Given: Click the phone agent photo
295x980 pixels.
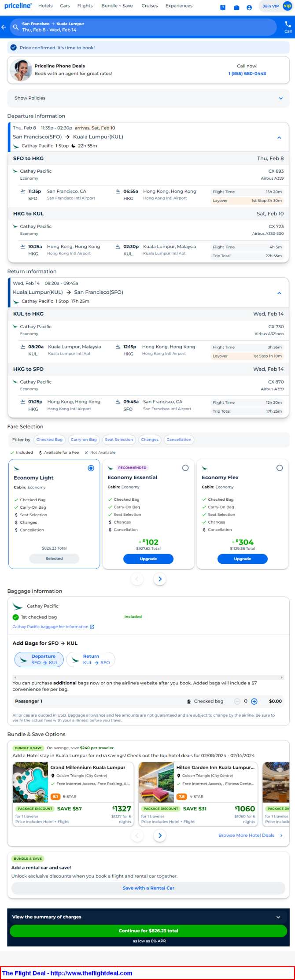Looking at the screenshot, I should click(x=21, y=70).
